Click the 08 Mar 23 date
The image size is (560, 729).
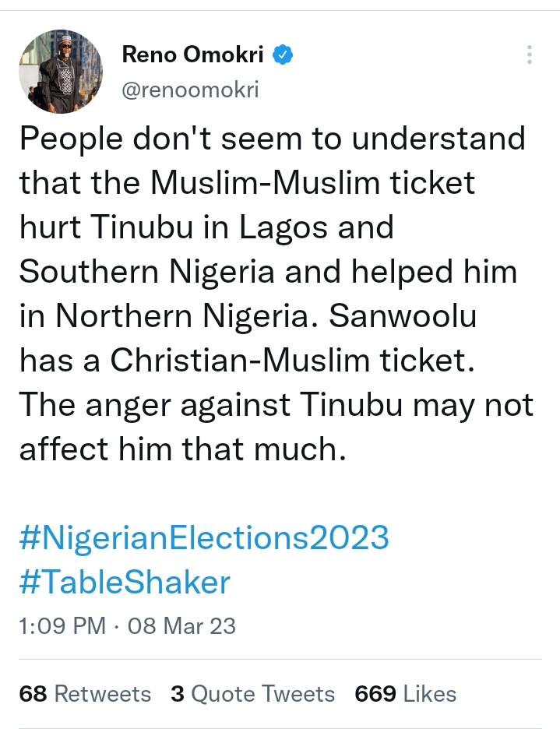pyautogui.click(x=181, y=625)
